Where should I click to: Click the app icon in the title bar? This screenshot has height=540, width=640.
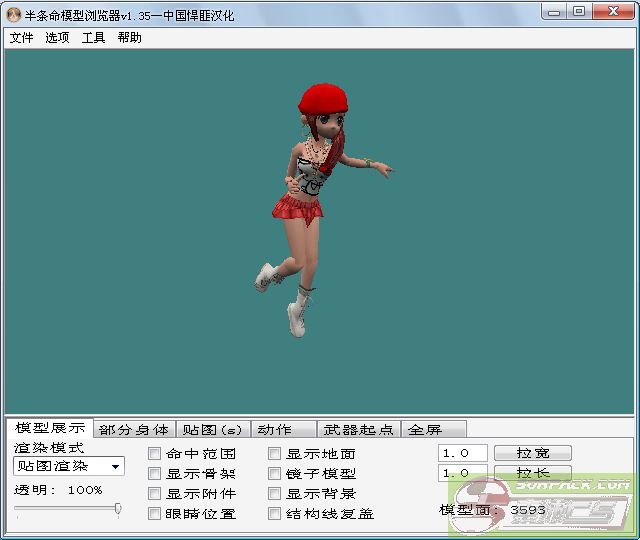14,12
